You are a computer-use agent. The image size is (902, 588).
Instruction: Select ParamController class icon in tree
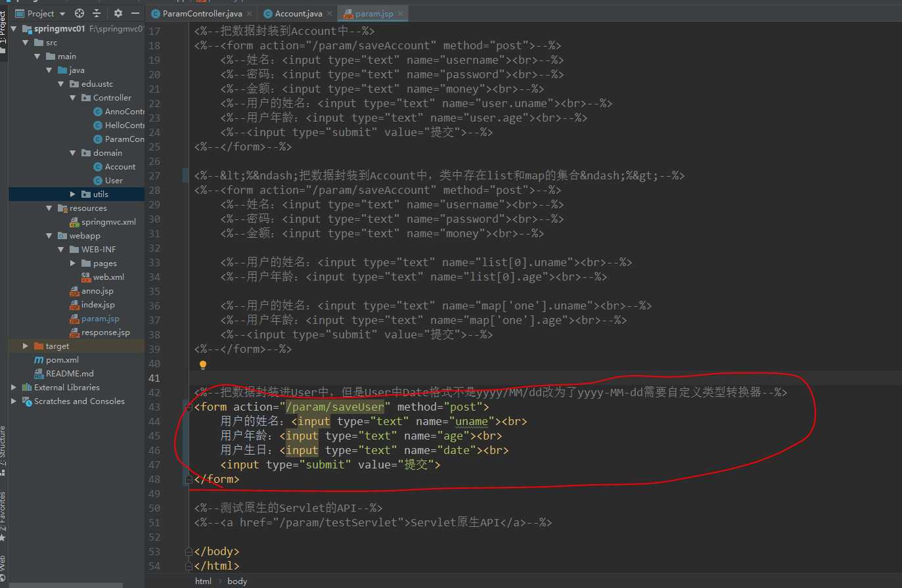tap(98, 139)
